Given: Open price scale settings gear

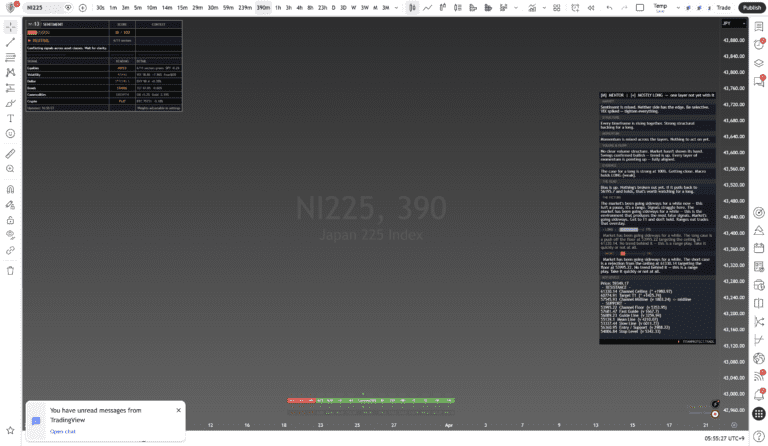Looking at the screenshot, I should 734,425.
